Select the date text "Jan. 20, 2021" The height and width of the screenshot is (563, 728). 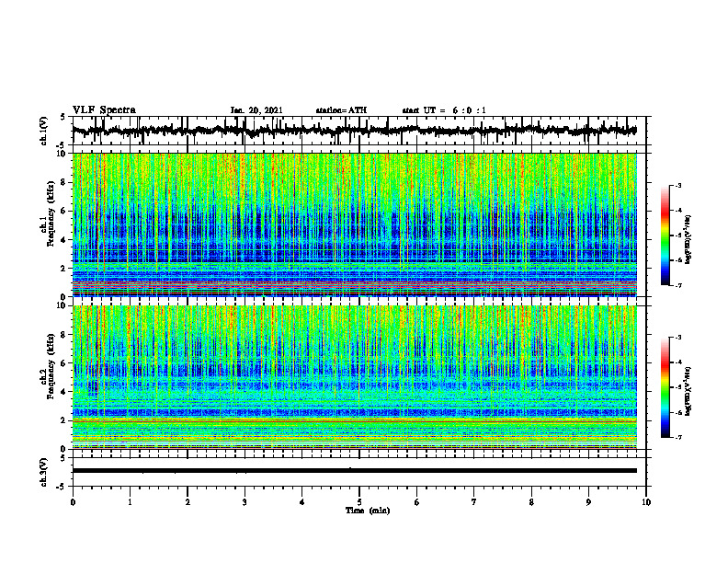(x=256, y=110)
